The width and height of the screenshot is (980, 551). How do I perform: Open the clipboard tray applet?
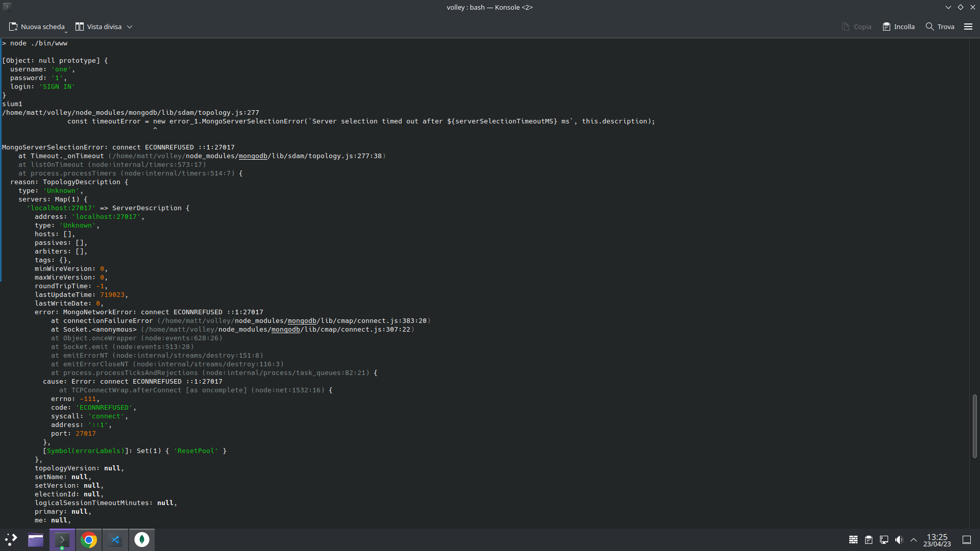(x=868, y=540)
